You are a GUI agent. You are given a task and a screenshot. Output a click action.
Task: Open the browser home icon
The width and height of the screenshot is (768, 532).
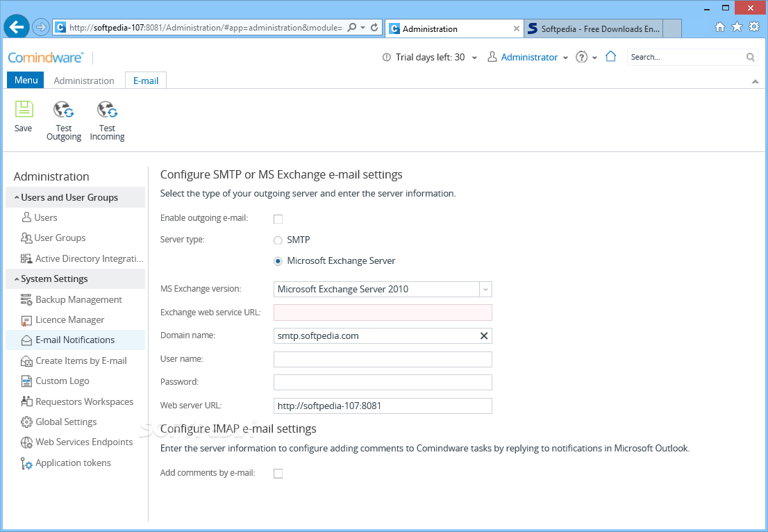(x=720, y=27)
